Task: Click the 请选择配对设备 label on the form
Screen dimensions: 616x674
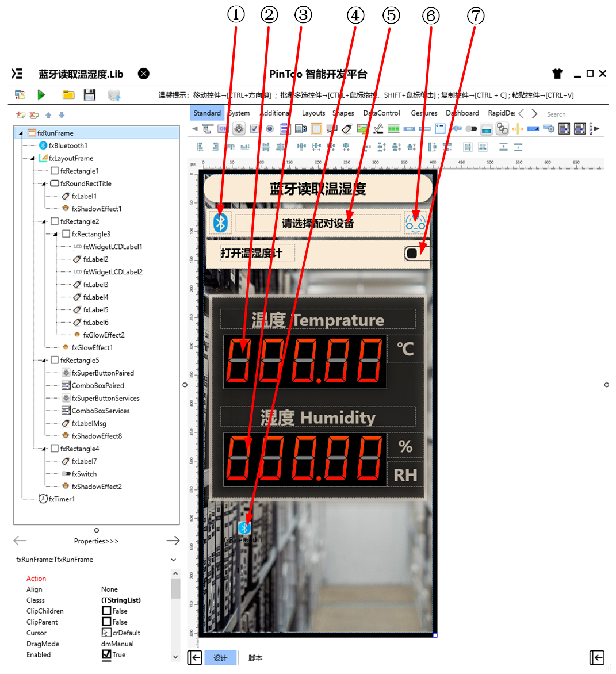Action: (x=317, y=223)
